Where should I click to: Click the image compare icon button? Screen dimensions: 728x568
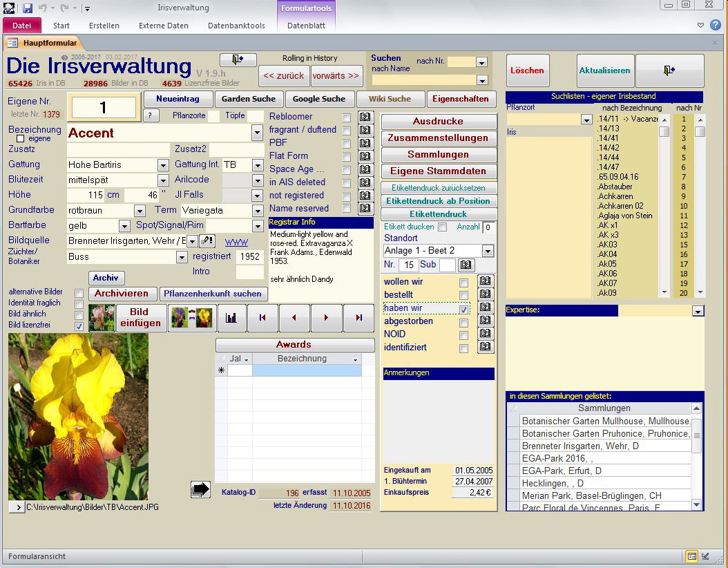tap(192, 318)
